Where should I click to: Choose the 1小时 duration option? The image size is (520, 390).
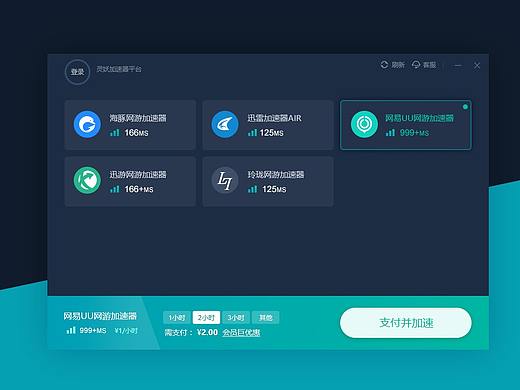click(x=177, y=317)
